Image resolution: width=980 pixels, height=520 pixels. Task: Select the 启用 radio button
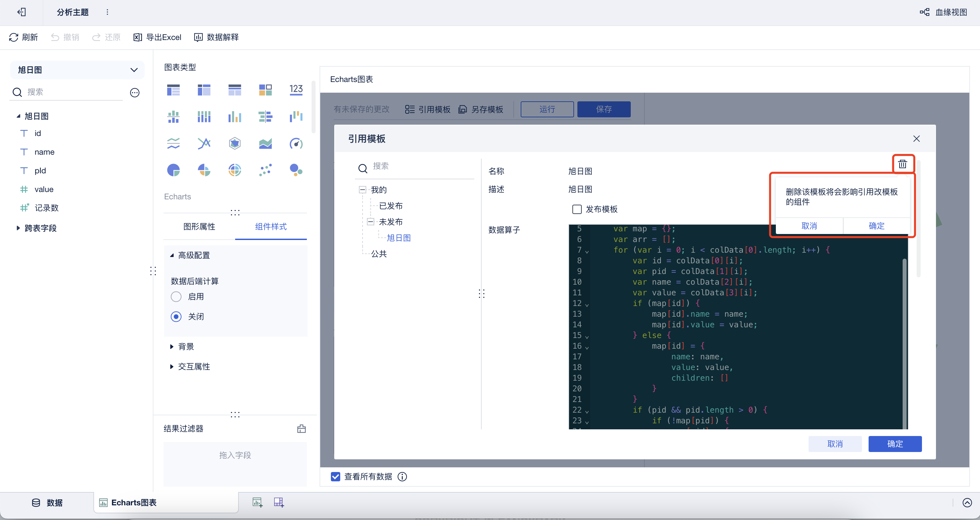coord(176,296)
